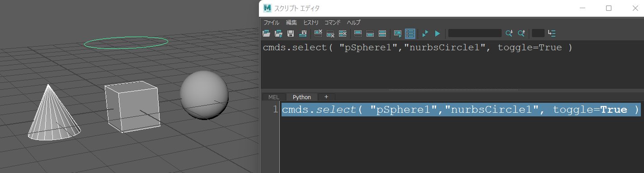
Task: Click the Search Up magnifier icon
Action: (521, 33)
